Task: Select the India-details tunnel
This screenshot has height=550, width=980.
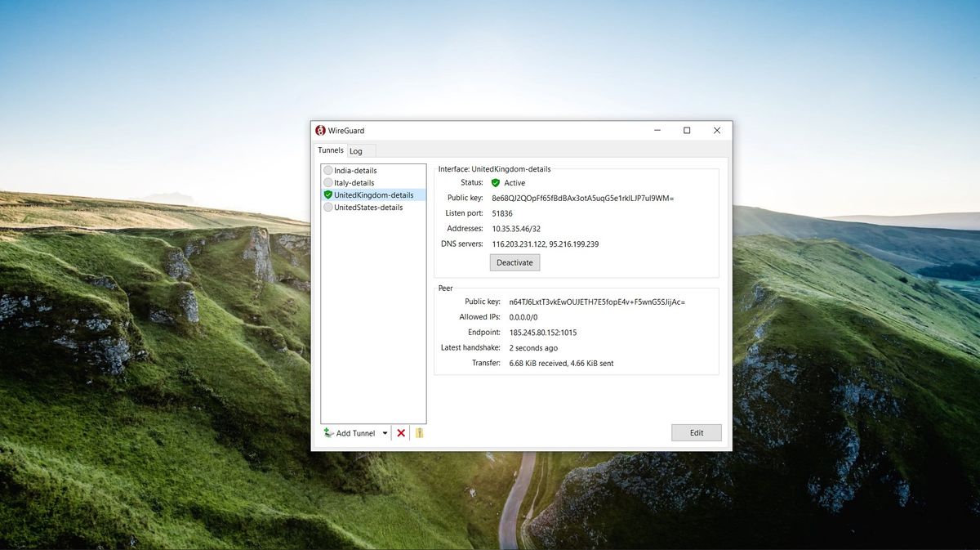Action: tap(355, 170)
